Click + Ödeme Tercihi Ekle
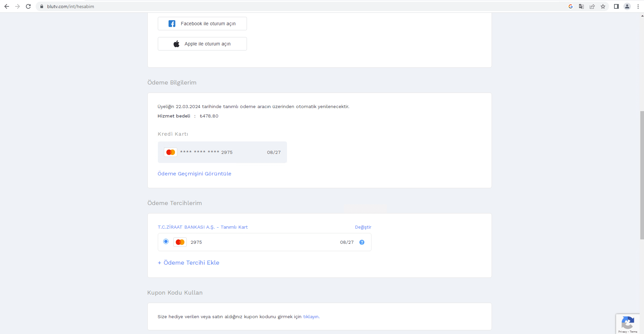 [x=188, y=263]
